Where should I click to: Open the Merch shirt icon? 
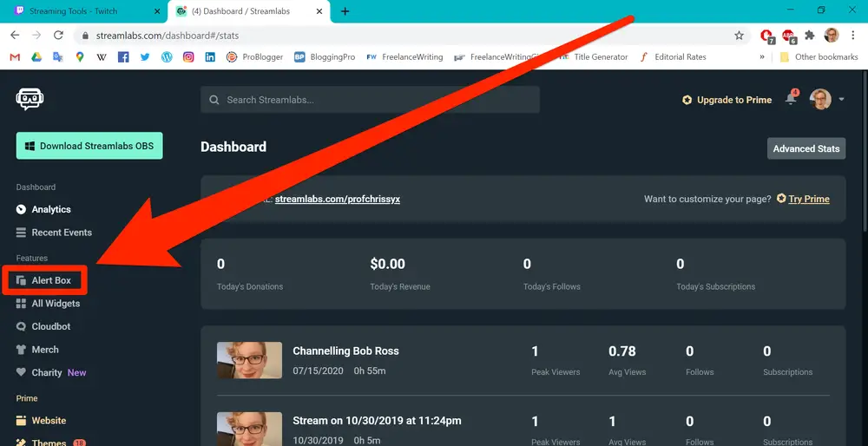(x=22, y=350)
